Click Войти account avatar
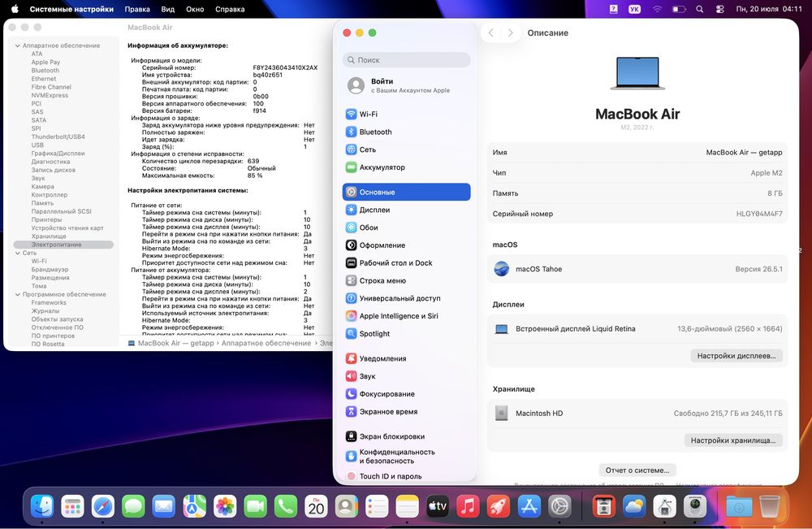Screen dimensions: 812x529 [x=356, y=85]
